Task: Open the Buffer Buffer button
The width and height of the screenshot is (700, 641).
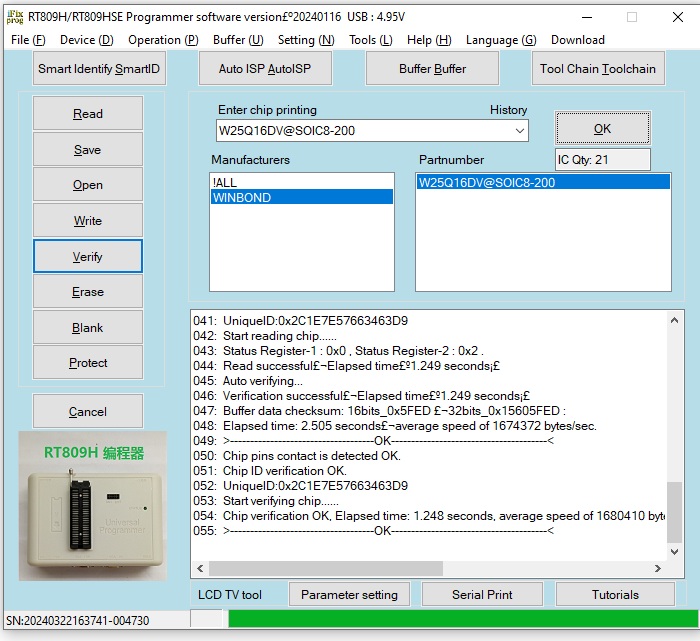Action: [x=432, y=68]
